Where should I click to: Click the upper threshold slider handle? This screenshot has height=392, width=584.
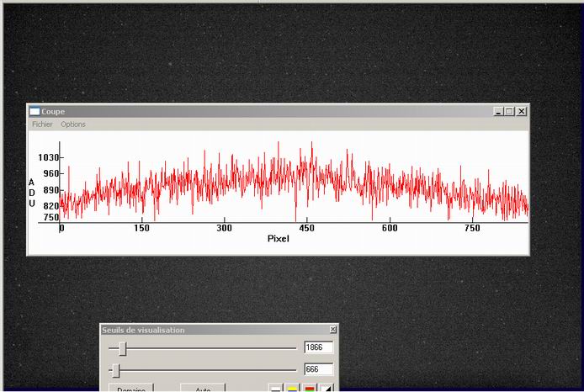pos(123,348)
